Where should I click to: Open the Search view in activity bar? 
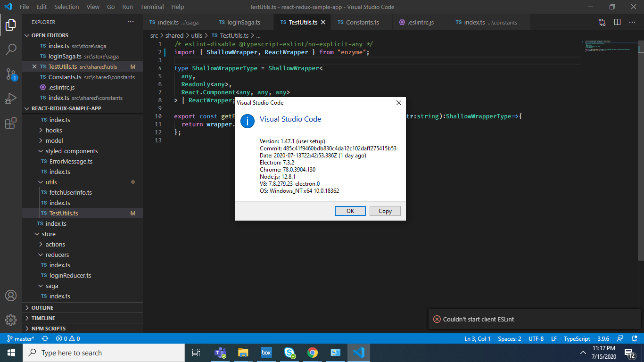pos(11,49)
